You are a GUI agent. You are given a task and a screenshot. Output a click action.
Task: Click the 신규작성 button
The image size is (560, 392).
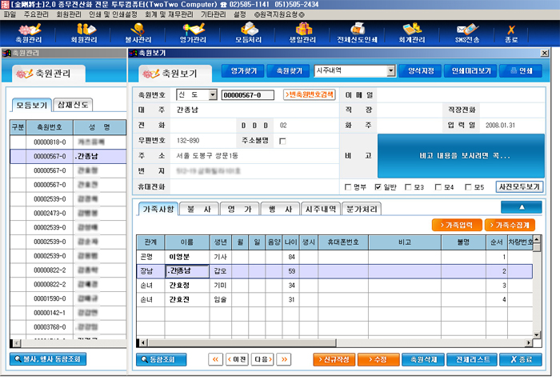pyautogui.click(x=334, y=359)
